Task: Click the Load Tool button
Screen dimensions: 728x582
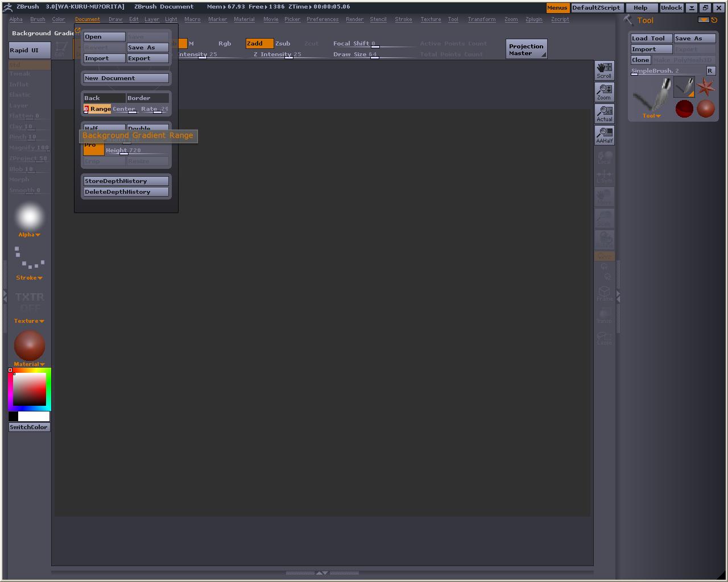Action: click(652, 39)
